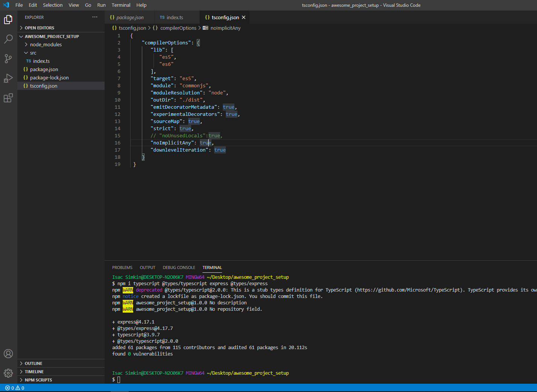Click the errors and warnings status indicator
Image resolution: width=537 pixels, height=392 pixels.
(x=15, y=388)
